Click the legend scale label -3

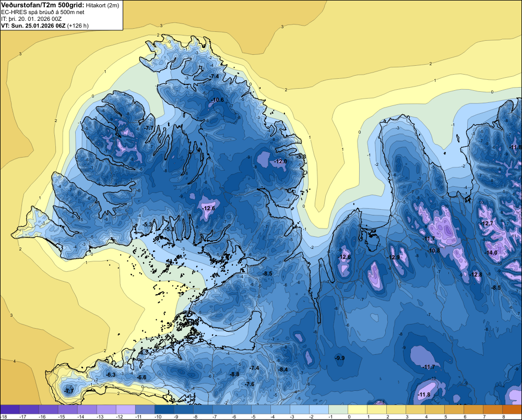coord(292,417)
